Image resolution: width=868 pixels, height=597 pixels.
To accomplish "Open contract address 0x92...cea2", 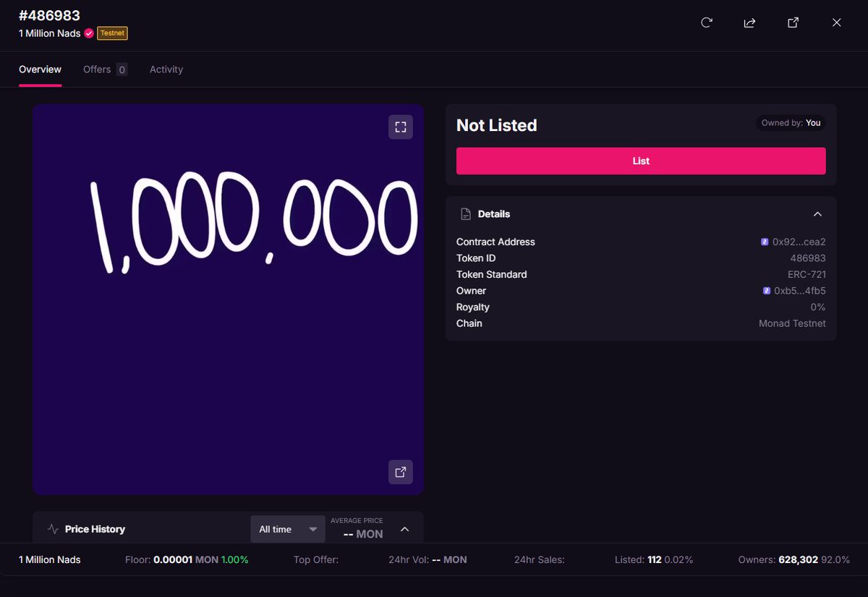I will coord(799,242).
